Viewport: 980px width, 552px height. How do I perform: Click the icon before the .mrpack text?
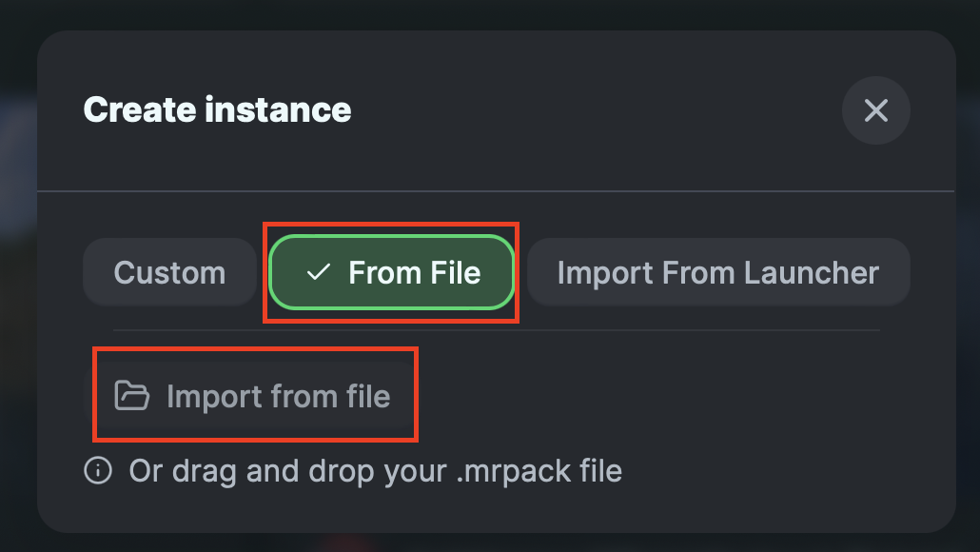click(x=98, y=471)
